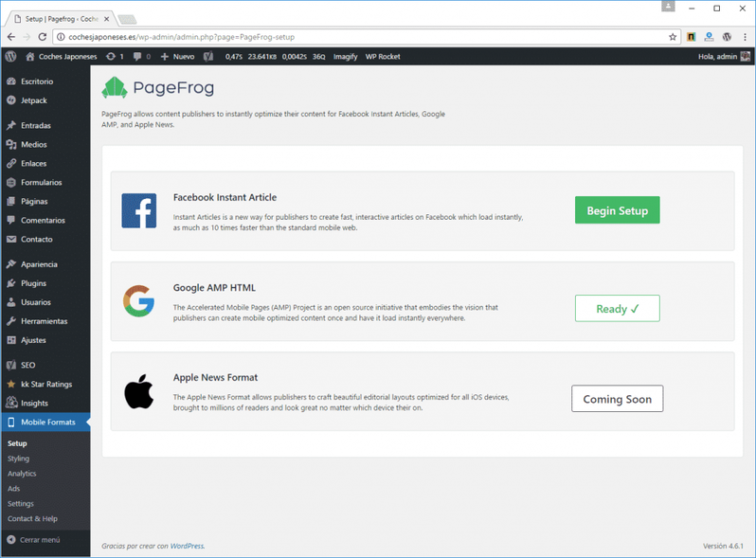Open the WP Rocket admin bar menu
Image resolution: width=756 pixels, height=558 pixels.
tap(383, 57)
